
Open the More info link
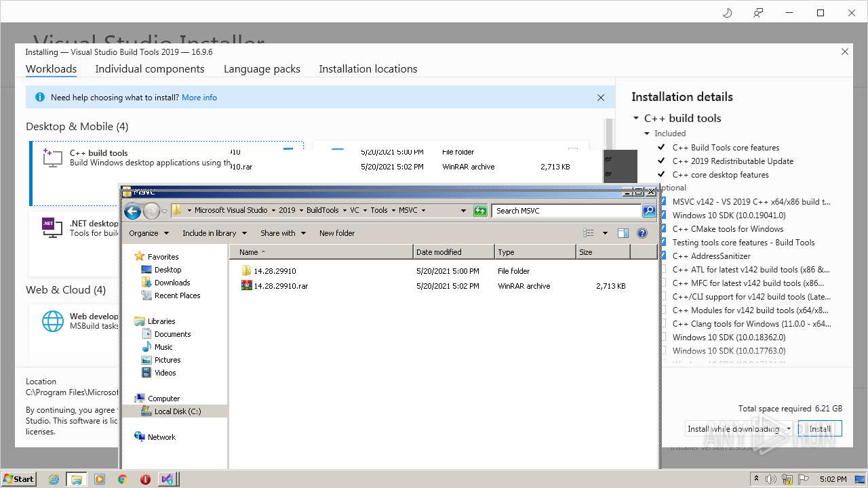coord(199,98)
